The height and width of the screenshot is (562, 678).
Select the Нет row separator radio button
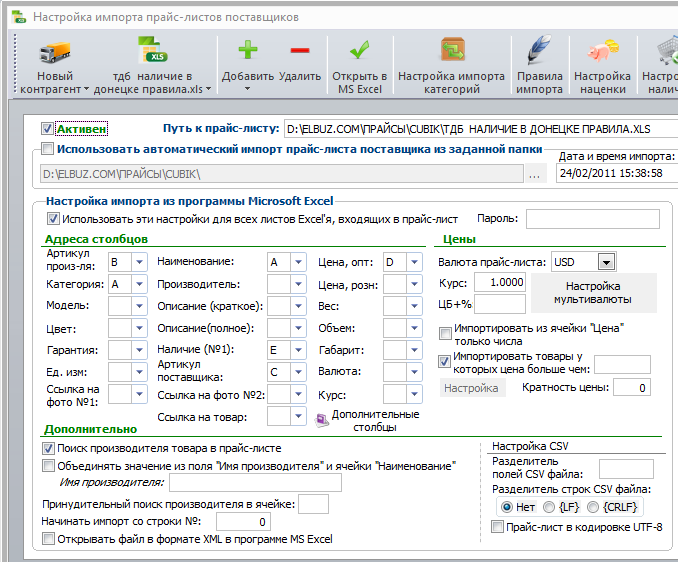507,507
